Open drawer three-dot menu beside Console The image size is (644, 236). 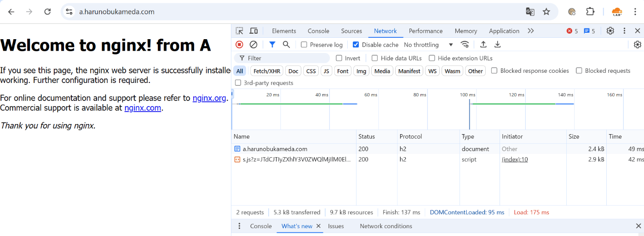pos(239,226)
